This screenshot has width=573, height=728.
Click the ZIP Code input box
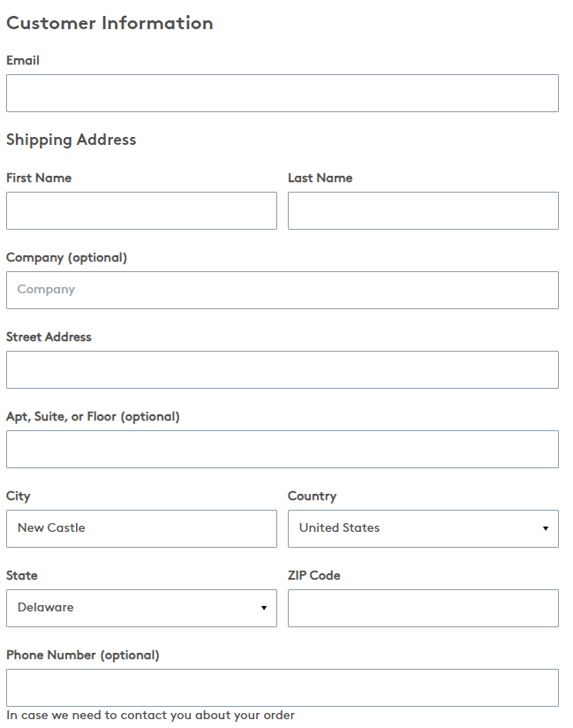[x=423, y=608]
